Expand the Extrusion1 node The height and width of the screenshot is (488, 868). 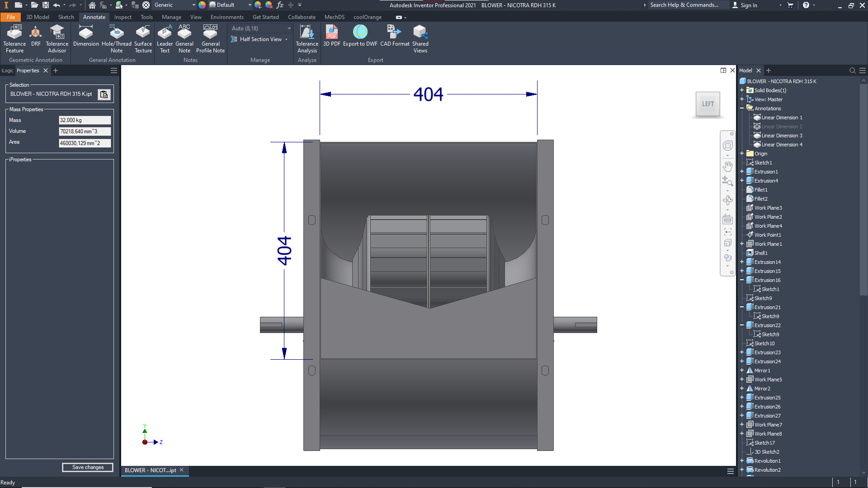click(742, 172)
